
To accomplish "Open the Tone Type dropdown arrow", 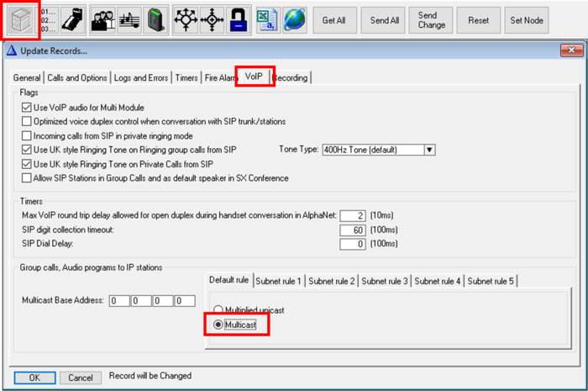I will click(x=429, y=150).
